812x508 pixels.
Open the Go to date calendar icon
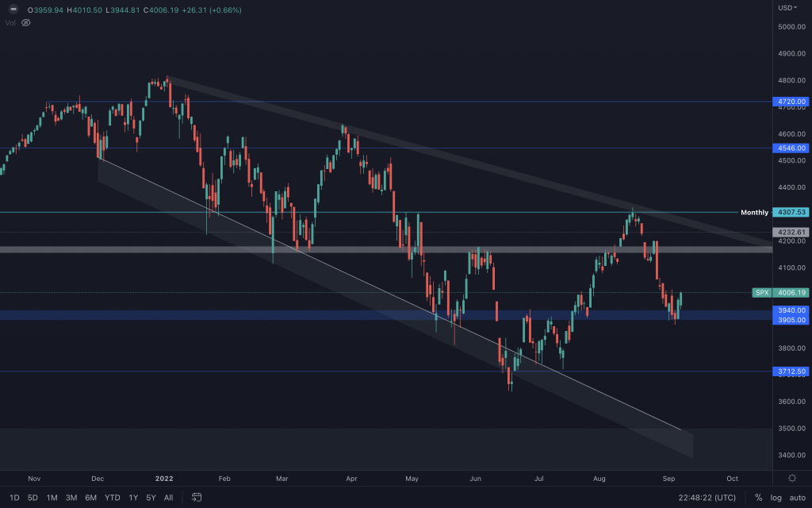click(197, 498)
